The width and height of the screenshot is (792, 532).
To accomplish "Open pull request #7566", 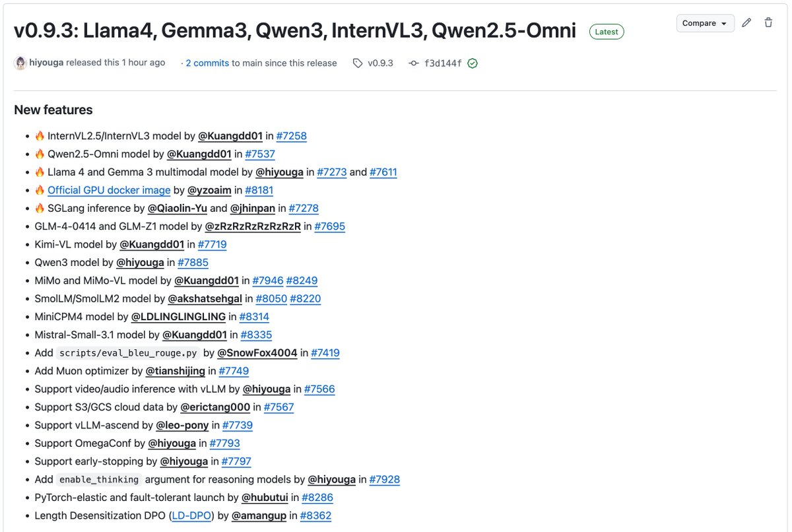I will click(319, 389).
